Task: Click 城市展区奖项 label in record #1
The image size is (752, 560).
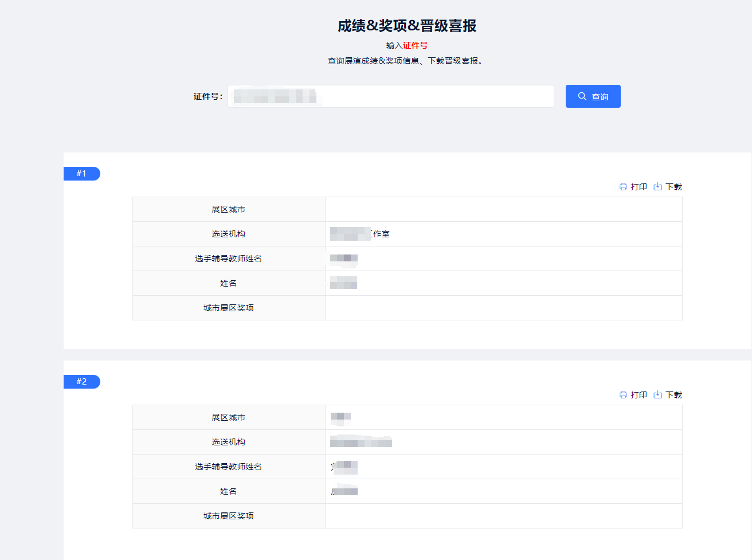Action: click(x=228, y=308)
